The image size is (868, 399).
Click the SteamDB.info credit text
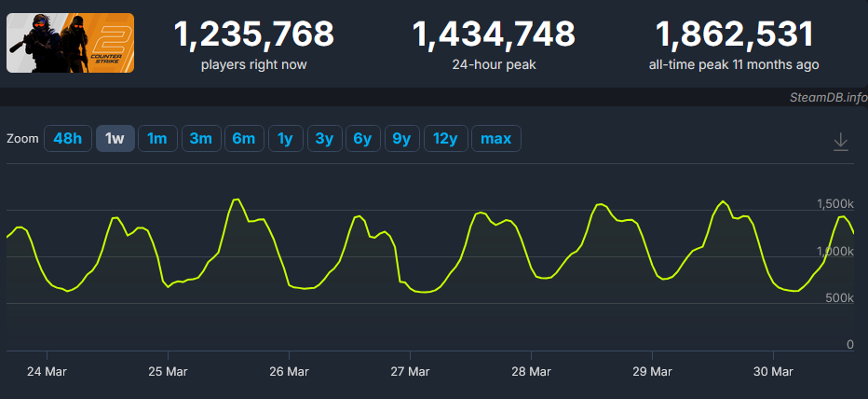click(x=829, y=98)
